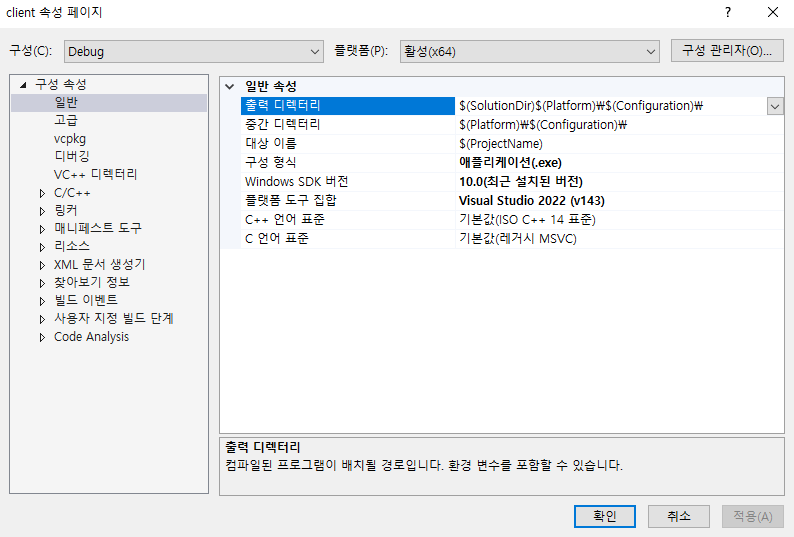Expand the XML 문서 생성기 node arrow
The height and width of the screenshot is (537, 794).
[x=43, y=265]
